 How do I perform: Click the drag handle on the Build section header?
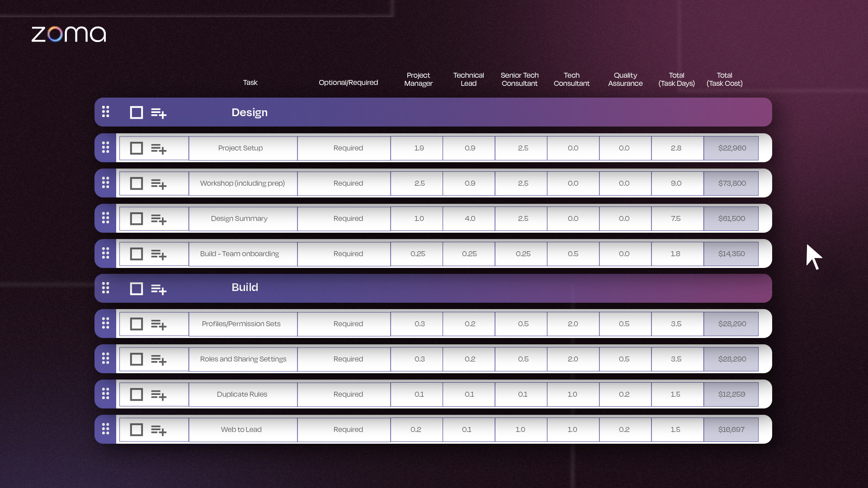tap(105, 288)
